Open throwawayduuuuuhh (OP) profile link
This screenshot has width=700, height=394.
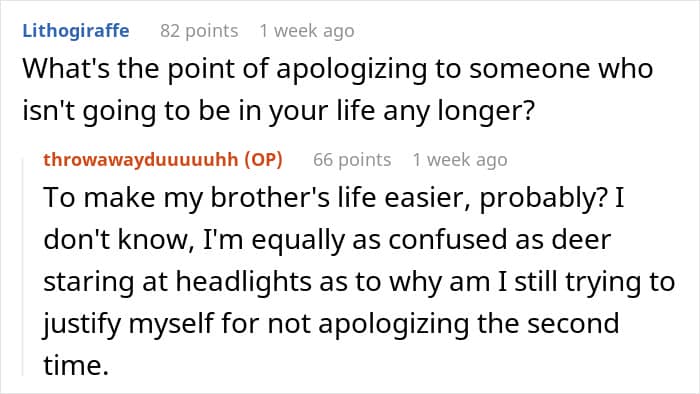[x=163, y=159]
